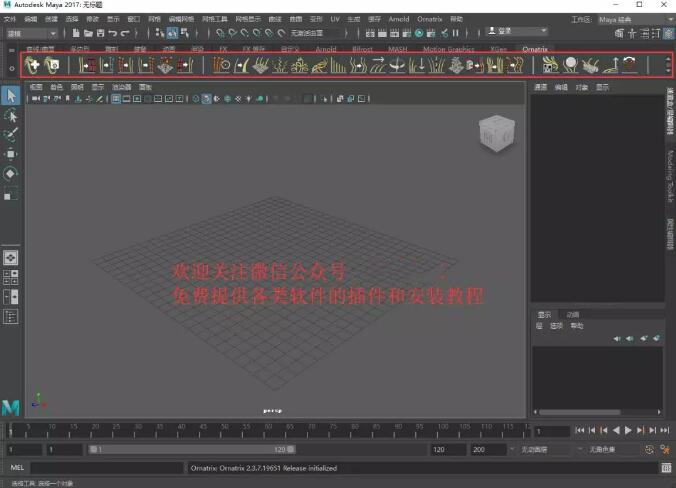This screenshot has height=488, width=676.
Task: Choose the Rotate tool in toolbox
Action: [x=11, y=173]
